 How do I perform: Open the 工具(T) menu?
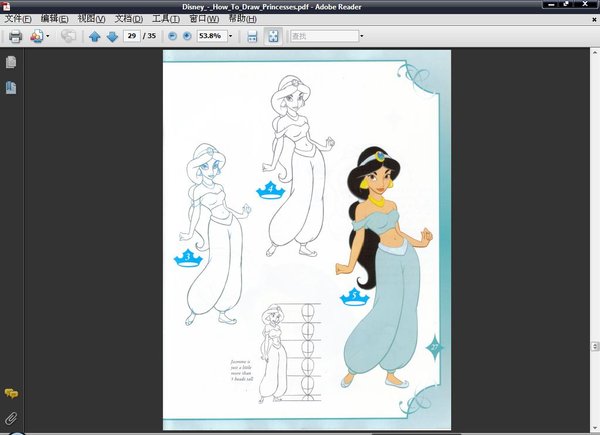(166, 19)
